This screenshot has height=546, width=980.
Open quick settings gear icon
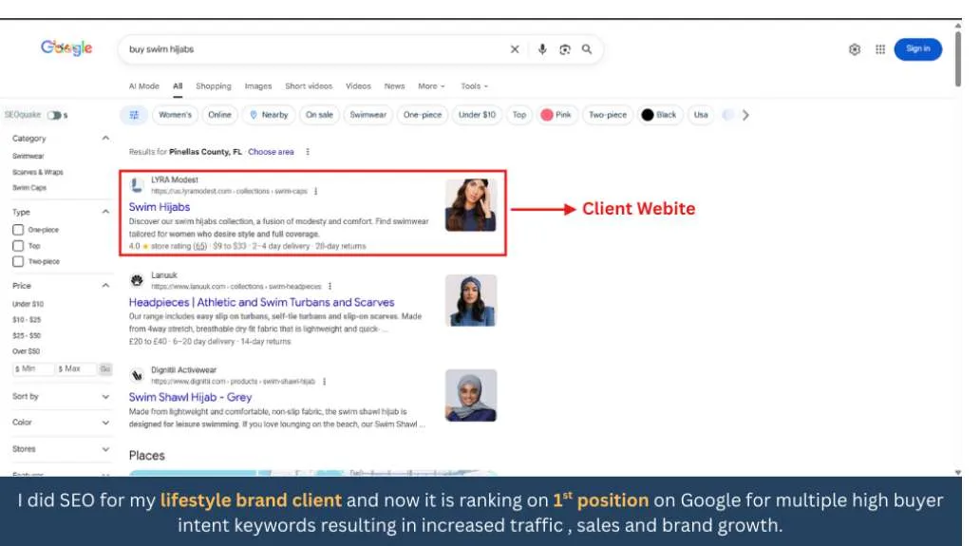point(855,49)
